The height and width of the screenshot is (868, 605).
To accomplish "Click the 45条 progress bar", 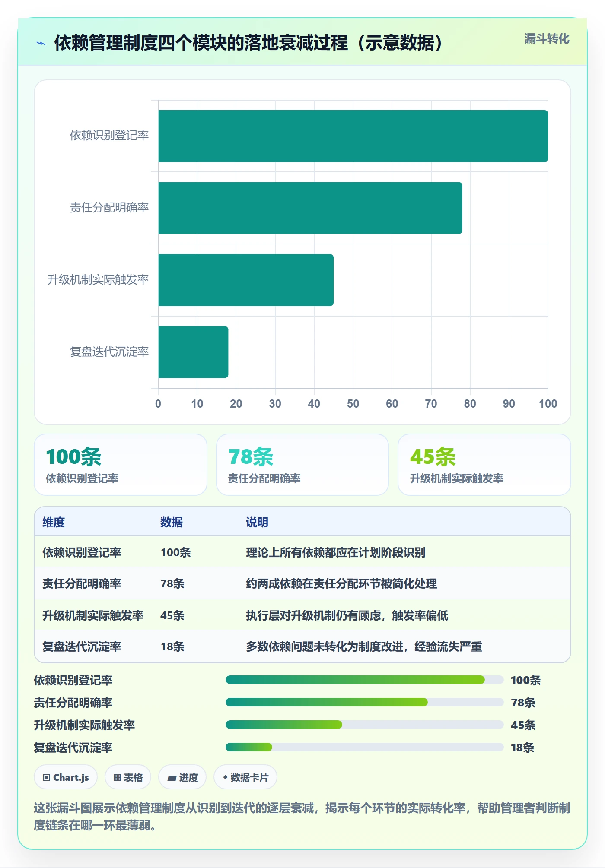I will click(x=365, y=725).
